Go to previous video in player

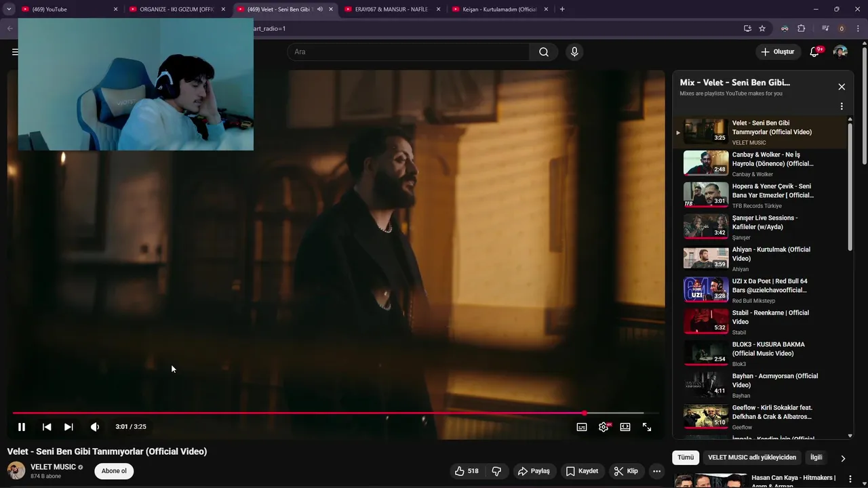(x=47, y=427)
